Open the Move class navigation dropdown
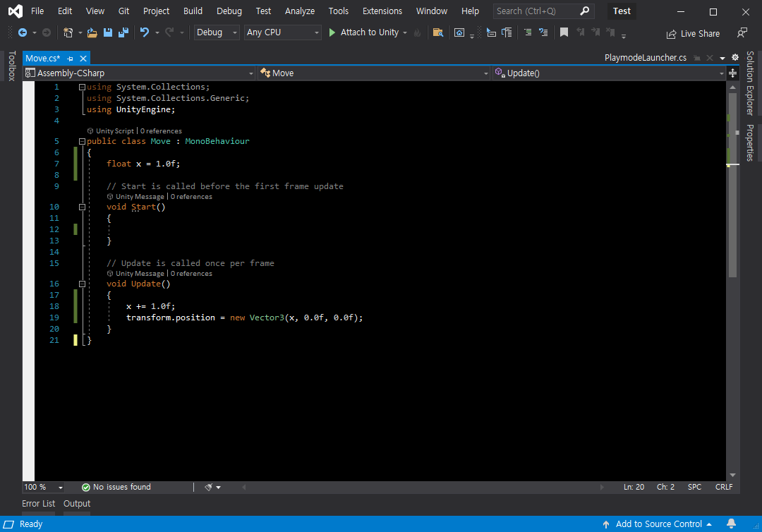 374,73
